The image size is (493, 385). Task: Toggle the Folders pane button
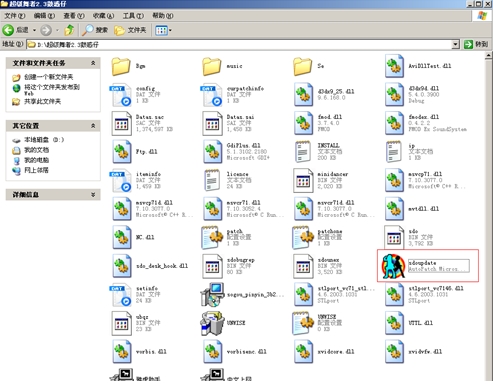pyautogui.click(x=130, y=30)
